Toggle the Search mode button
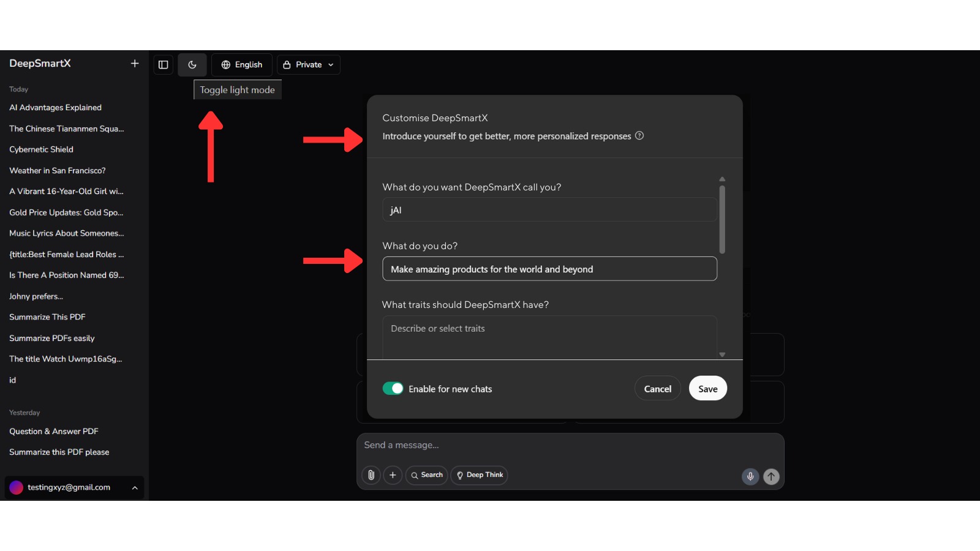Screen dimensions: 980x551 pos(426,475)
